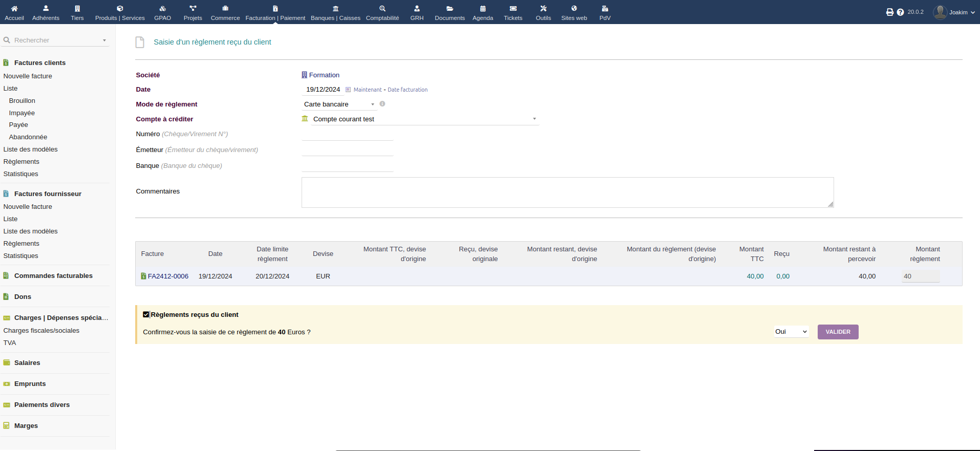This screenshot has width=980, height=451.
Task: Click invoice icon beside FA2412-0006
Action: [x=143, y=276]
